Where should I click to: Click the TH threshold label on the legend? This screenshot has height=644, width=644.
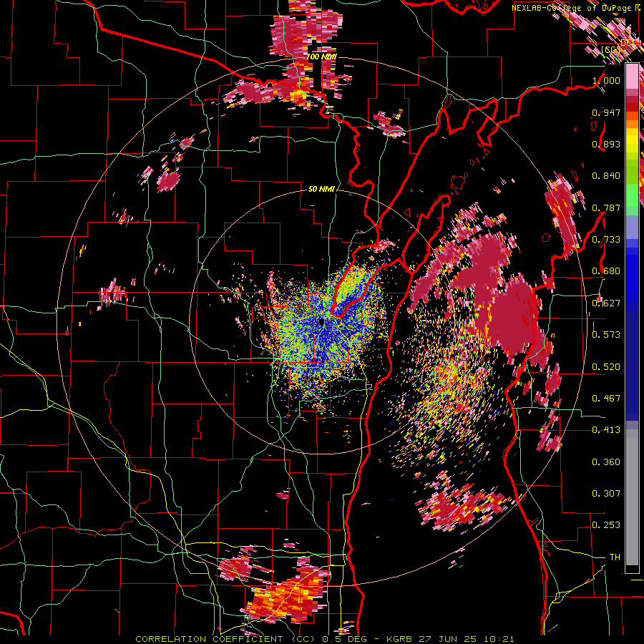[x=615, y=557]
